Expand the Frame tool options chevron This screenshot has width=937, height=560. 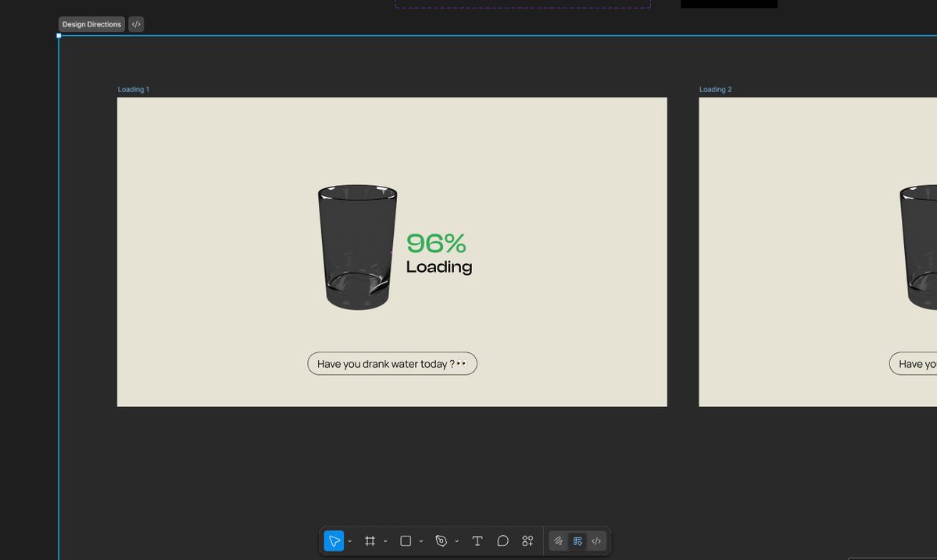point(385,541)
